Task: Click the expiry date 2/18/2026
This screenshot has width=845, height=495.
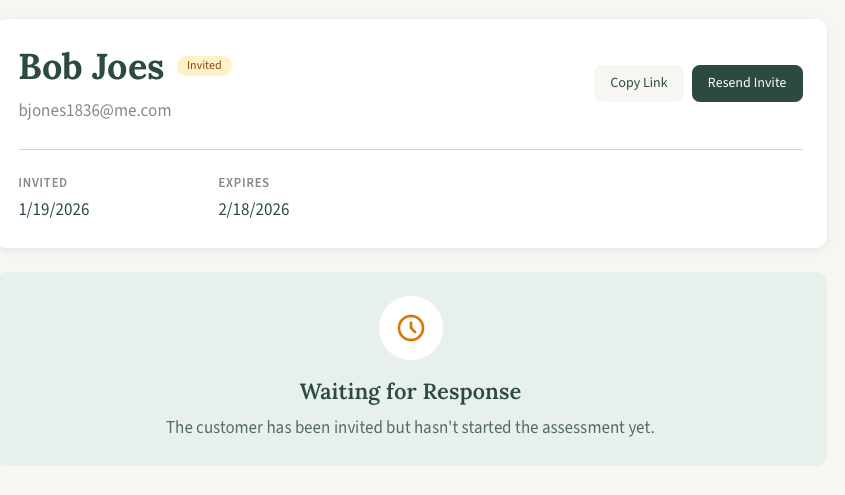Action: (254, 210)
